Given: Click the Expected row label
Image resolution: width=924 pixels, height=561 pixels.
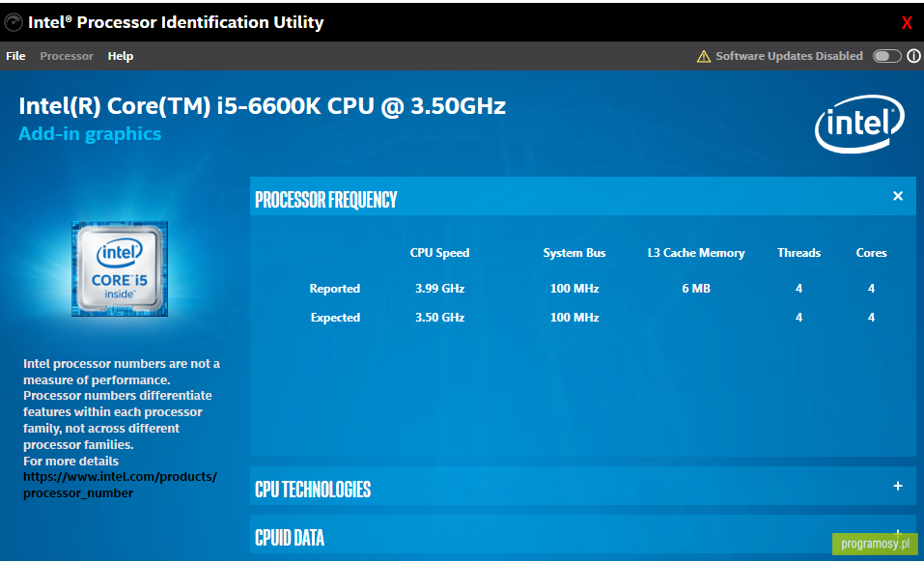Looking at the screenshot, I should pos(335,317).
